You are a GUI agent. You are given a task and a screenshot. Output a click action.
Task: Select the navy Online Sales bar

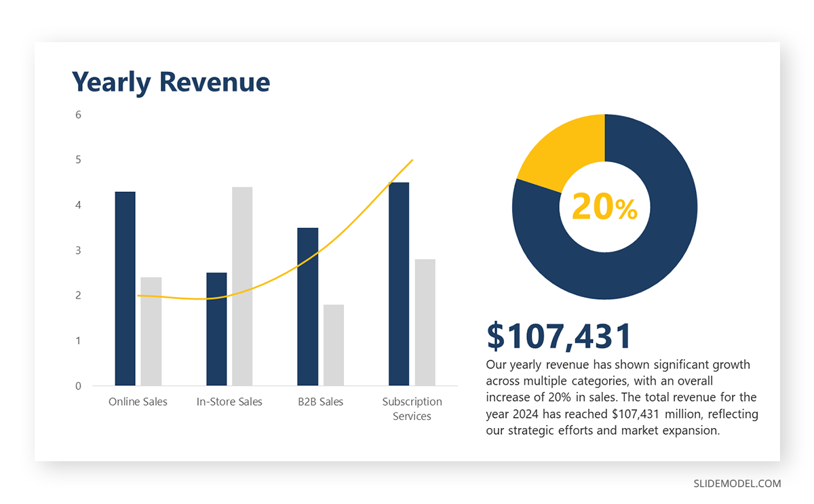[125, 289]
